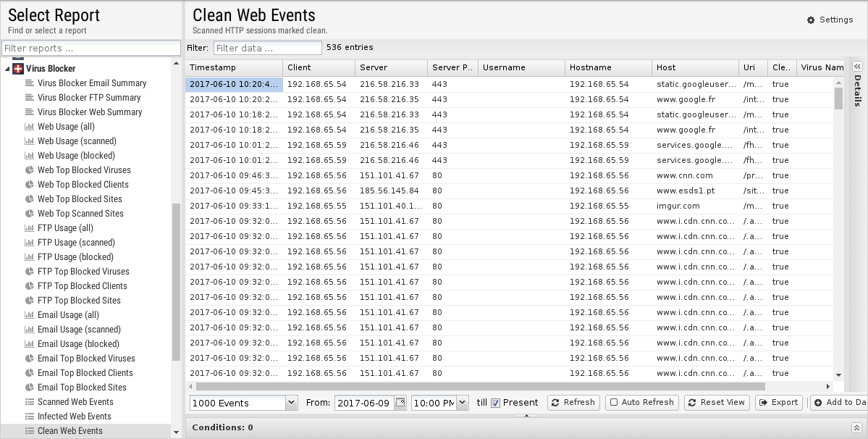
Task: Click the event list icon beside Scanned Web Events
Action: (30, 401)
